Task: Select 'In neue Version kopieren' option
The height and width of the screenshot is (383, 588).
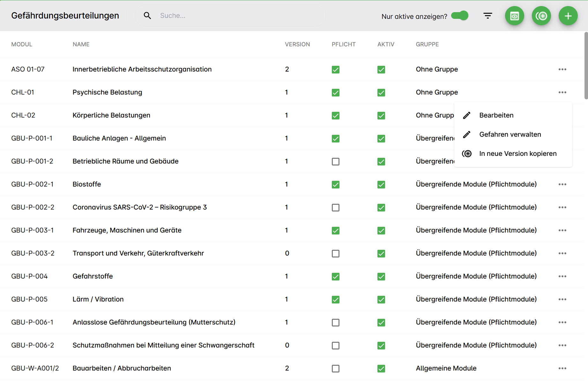Action: [x=517, y=154]
